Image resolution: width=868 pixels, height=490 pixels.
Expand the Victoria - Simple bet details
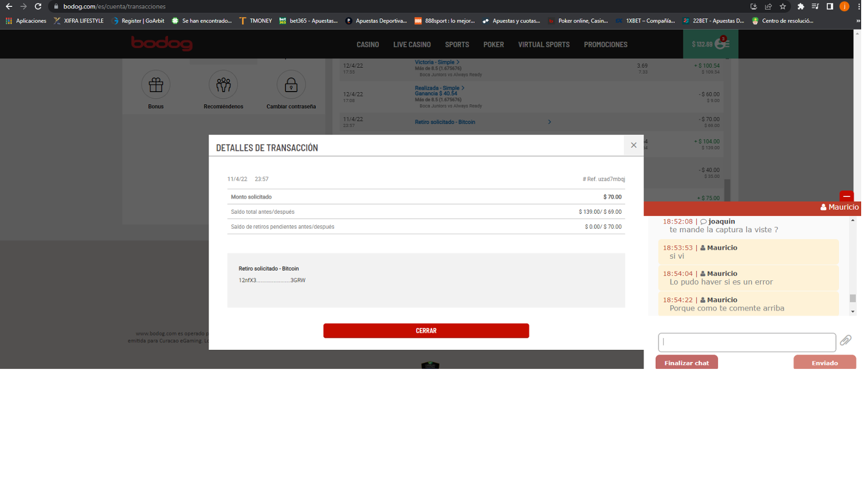coord(458,62)
